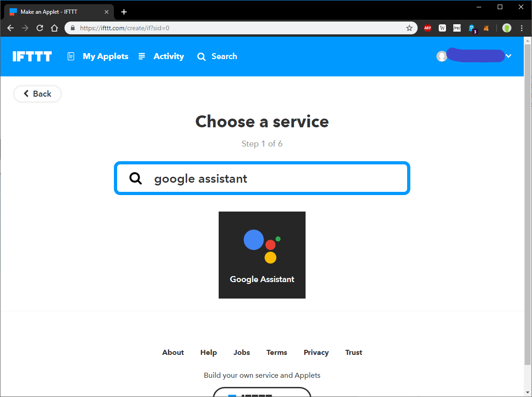The height and width of the screenshot is (397, 532).
Task: Open the Terms footer link
Action: (277, 353)
